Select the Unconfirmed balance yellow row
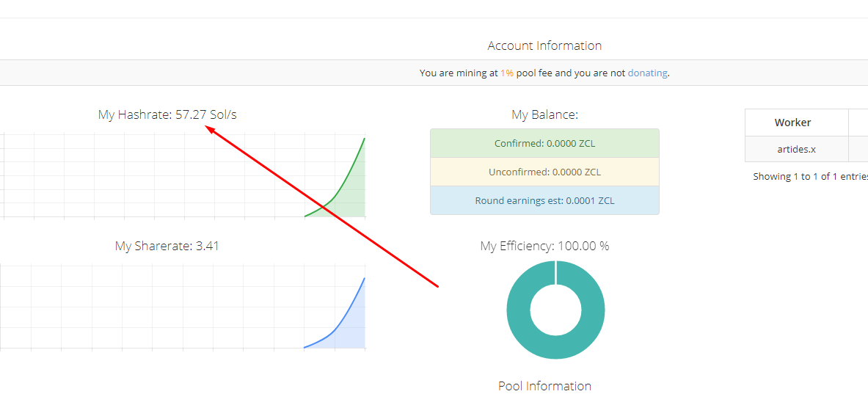868x405 pixels. coord(544,172)
